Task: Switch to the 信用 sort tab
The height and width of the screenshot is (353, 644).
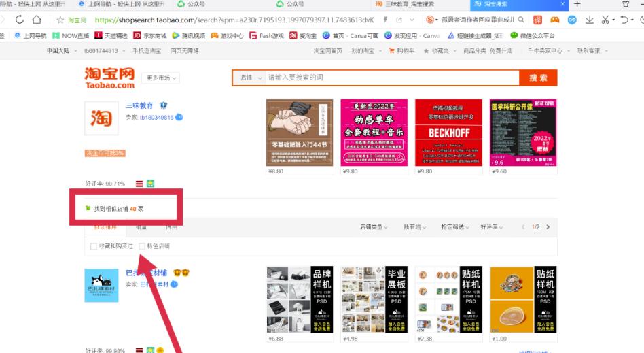Action: (x=172, y=227)
